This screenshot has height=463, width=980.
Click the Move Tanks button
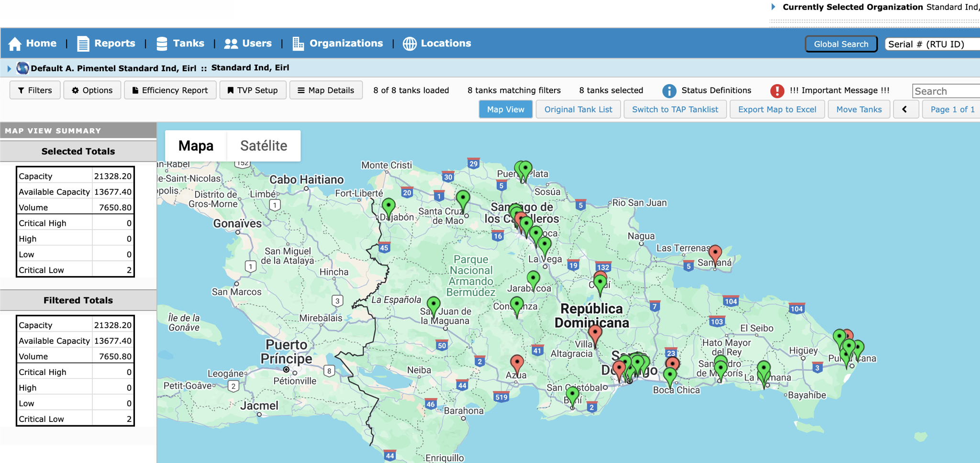click(859, 110)
